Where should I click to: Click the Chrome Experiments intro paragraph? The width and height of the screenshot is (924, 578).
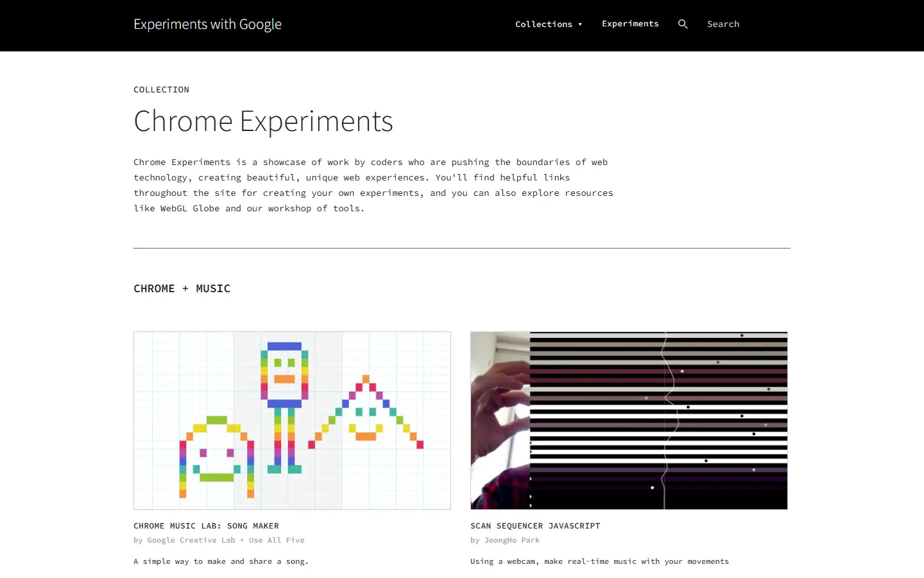pos(373,185)
